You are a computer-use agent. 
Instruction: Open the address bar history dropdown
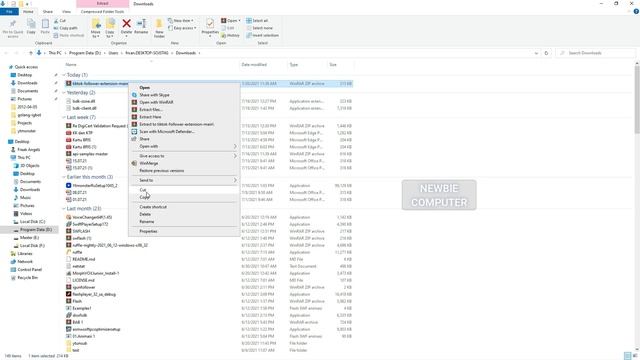tap(536, 53)
